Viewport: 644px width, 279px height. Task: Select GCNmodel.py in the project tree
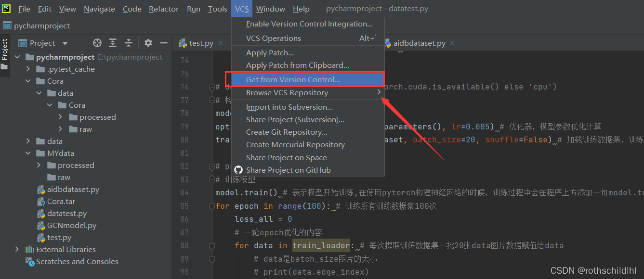click(66, 225)
